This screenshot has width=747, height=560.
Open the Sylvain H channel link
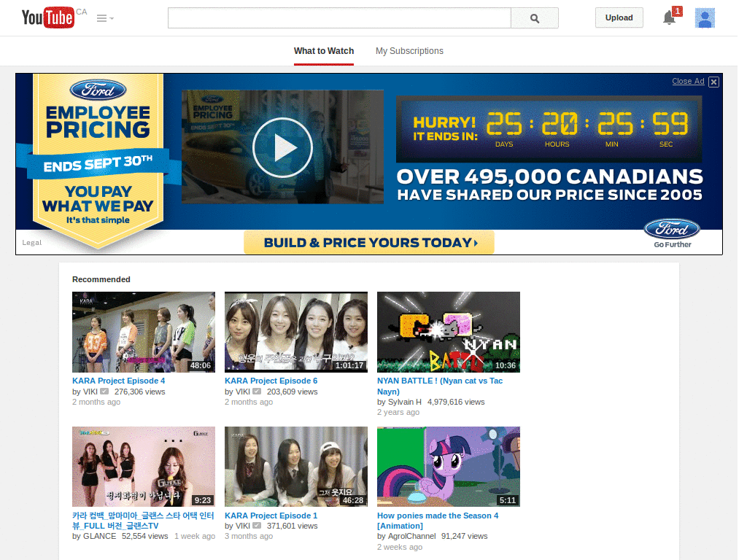tap(405, 402)
